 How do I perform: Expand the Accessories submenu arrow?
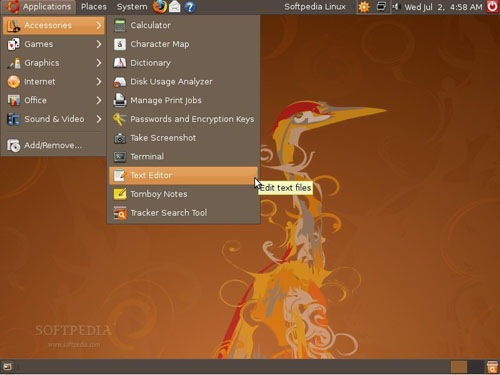[x=99, y=25]
